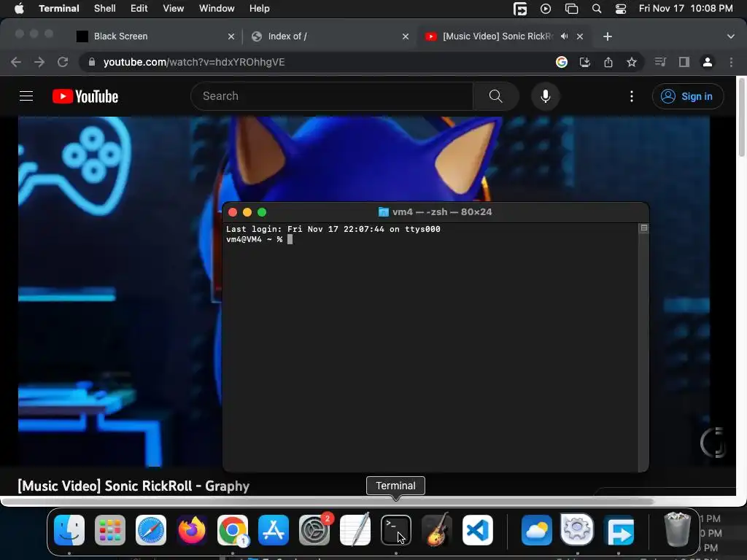Reload the page in Chrome
This screenshot has width=747, height=560.
[x=63, y=62]
